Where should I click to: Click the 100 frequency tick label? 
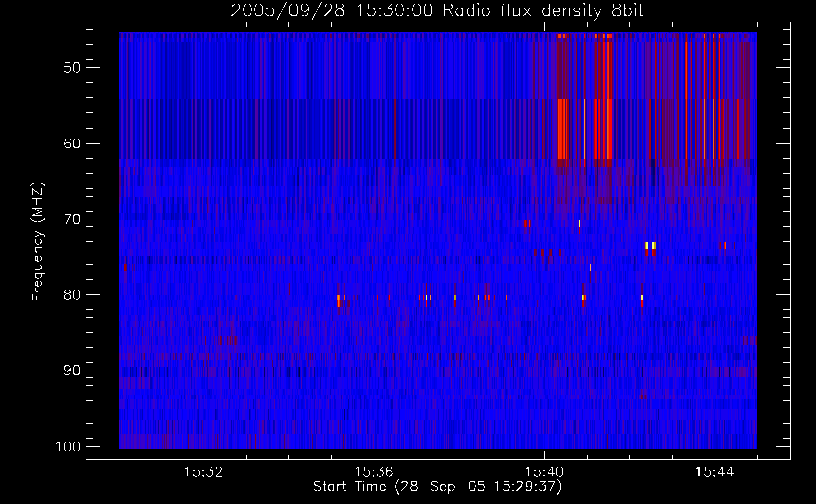[68, 447]
